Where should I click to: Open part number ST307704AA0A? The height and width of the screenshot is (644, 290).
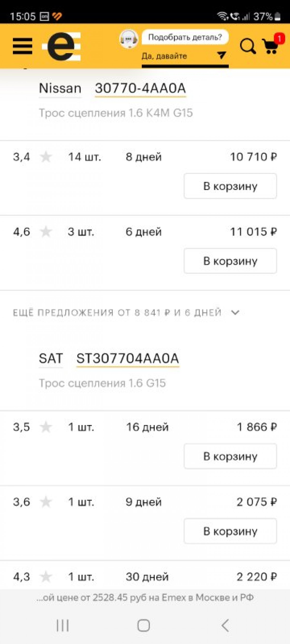click(128, 359)
